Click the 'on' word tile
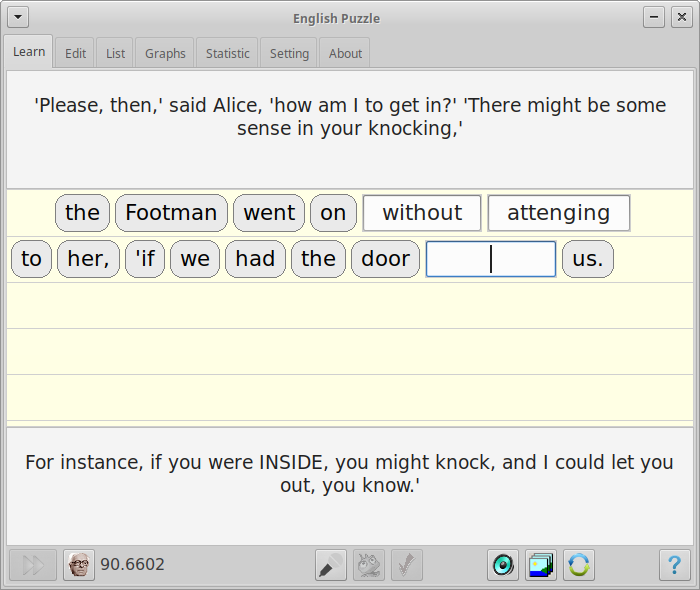 tap(333, 213)
